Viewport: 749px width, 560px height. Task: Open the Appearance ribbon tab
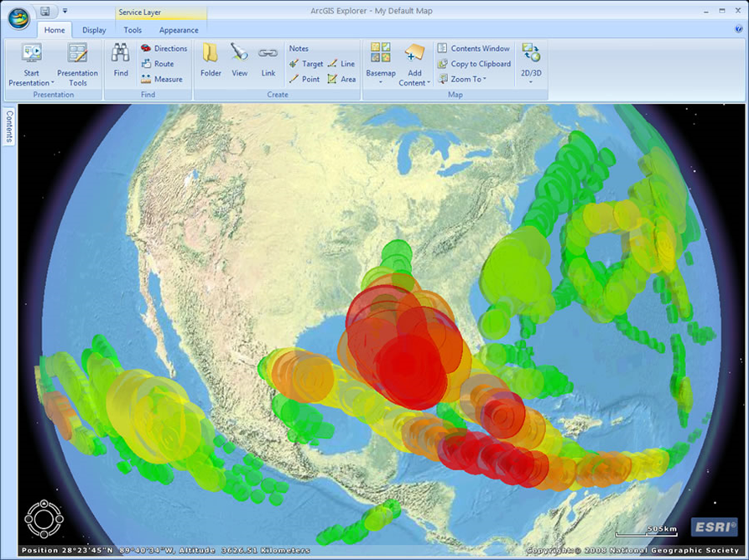tap(179, 30)
